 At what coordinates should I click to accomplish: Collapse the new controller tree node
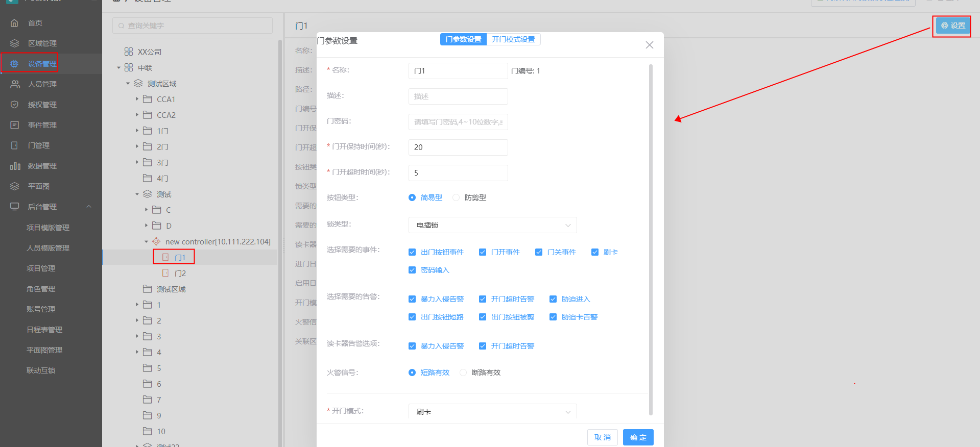point(146,241)
